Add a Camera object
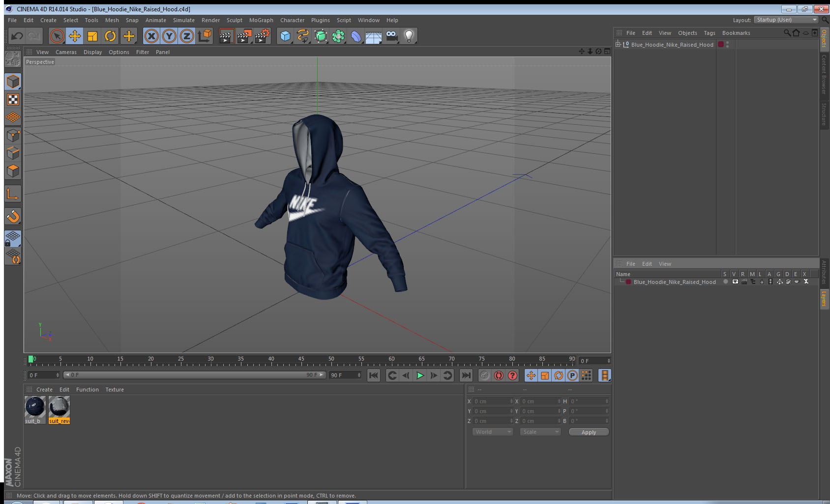Image resolution: width=830 pixels, height=504 pixels. [391, 36]
